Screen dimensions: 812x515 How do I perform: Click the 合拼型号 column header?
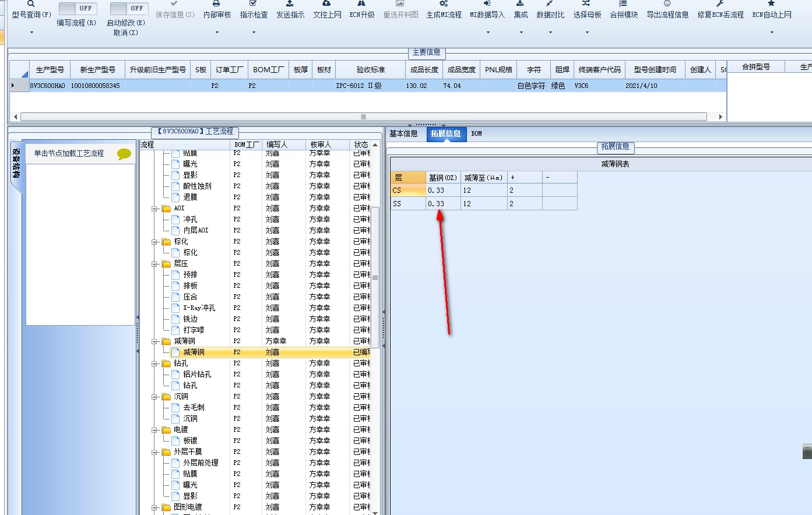tap(755, 66)
